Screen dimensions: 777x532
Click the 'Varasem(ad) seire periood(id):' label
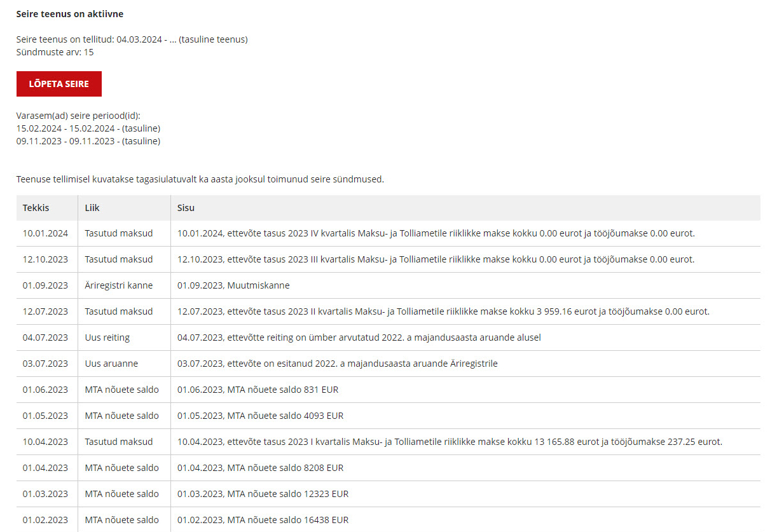[78, 116]
